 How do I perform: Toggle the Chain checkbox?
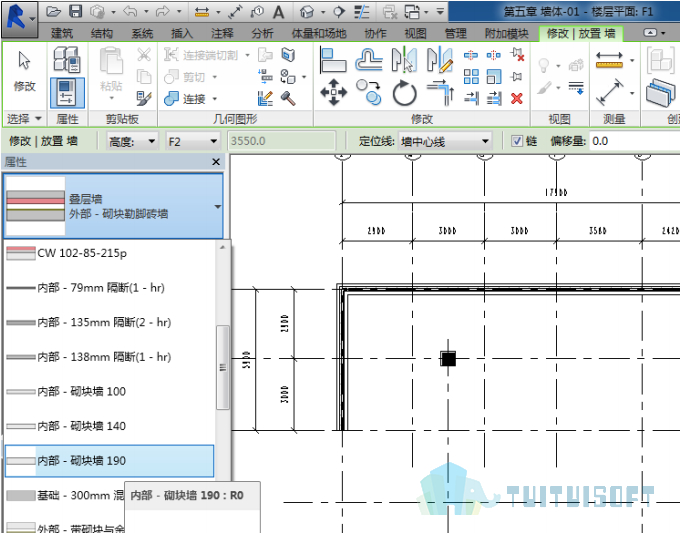(x=517, y=141)
